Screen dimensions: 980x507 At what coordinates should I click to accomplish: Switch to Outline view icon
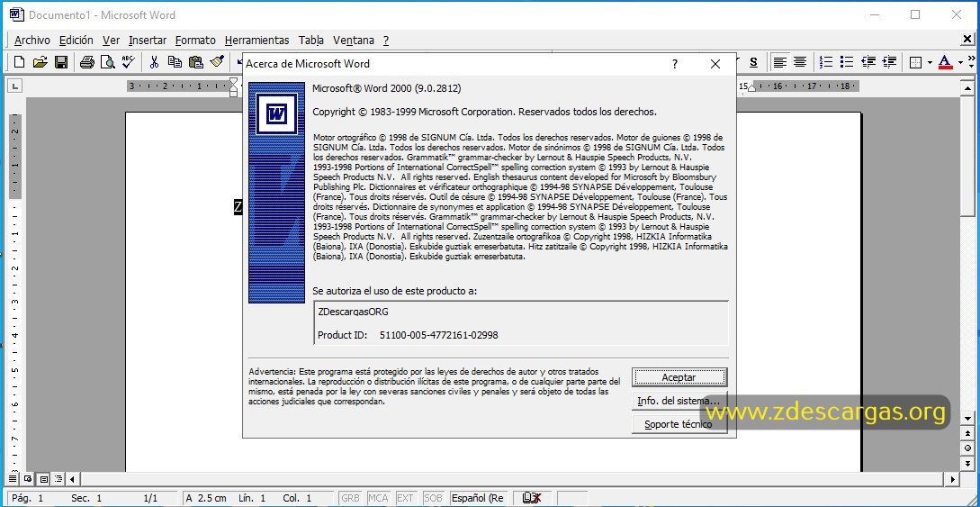pos(58,479)
